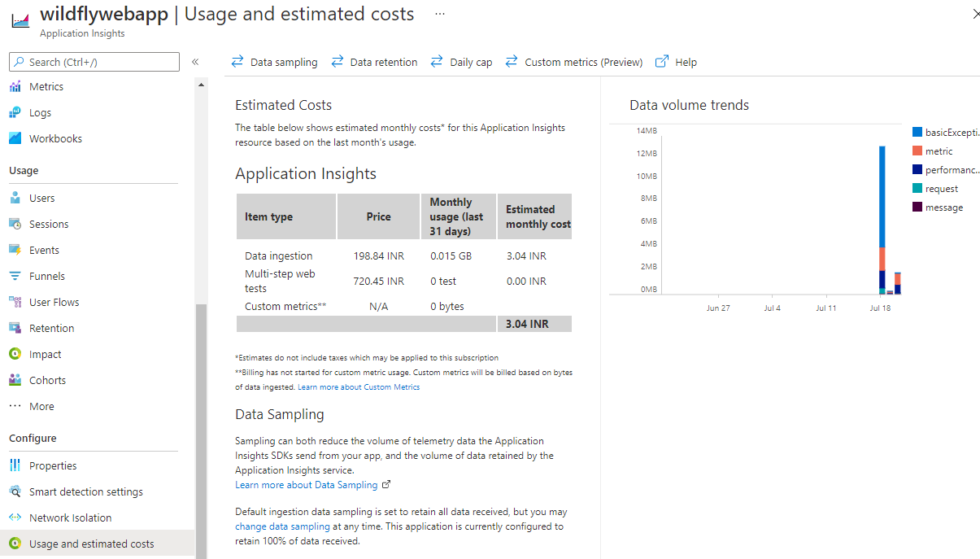Click the Logs icon in sidebar
980x559 pixels.
click(15, 113)
